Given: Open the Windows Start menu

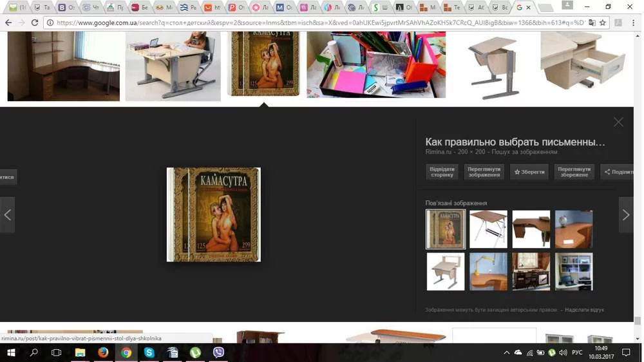Looking at the screenshot, I should click(x=11, y=352).
